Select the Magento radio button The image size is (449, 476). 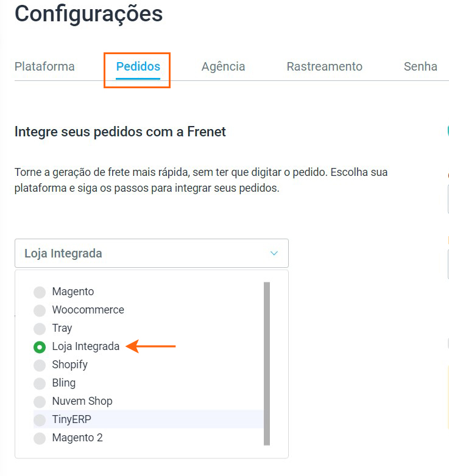tap(40, 292)
